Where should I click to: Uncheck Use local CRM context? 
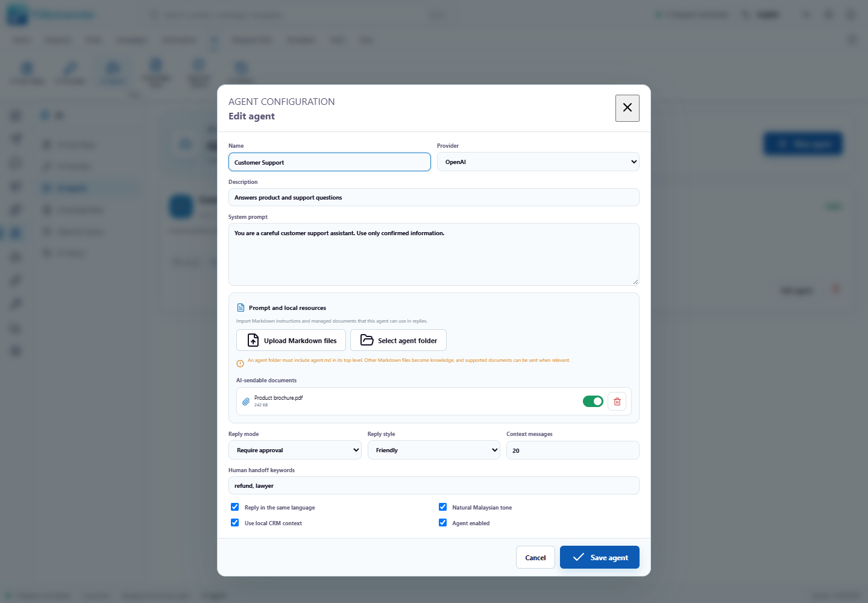point(234,523)
